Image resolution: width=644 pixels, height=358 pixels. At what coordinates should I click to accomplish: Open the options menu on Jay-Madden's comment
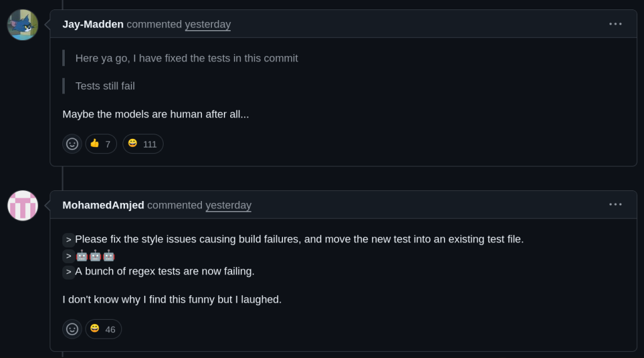[615, 24]
